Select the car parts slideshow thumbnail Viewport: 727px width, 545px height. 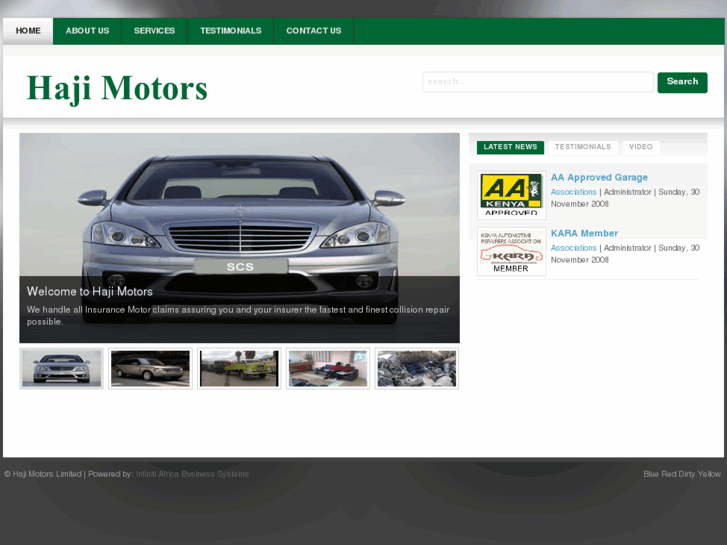click(417, 369)
